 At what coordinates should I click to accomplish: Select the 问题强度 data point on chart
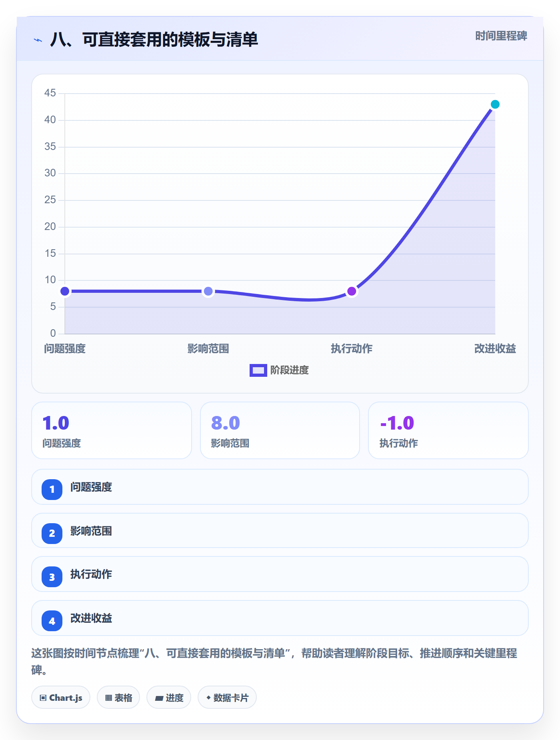pyautogui.click(x=65, y=291)
